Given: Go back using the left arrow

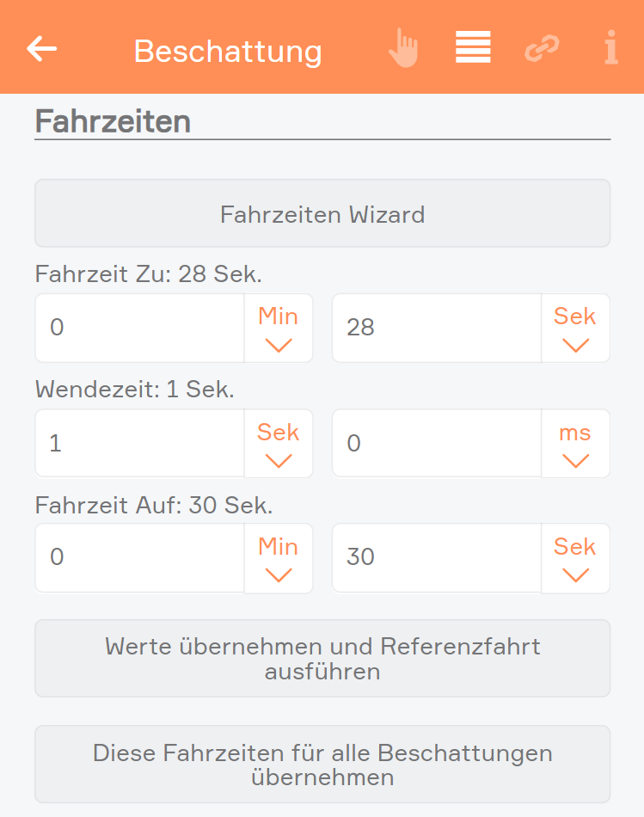Looking at the screenshot, I should (x=41, y=49).
